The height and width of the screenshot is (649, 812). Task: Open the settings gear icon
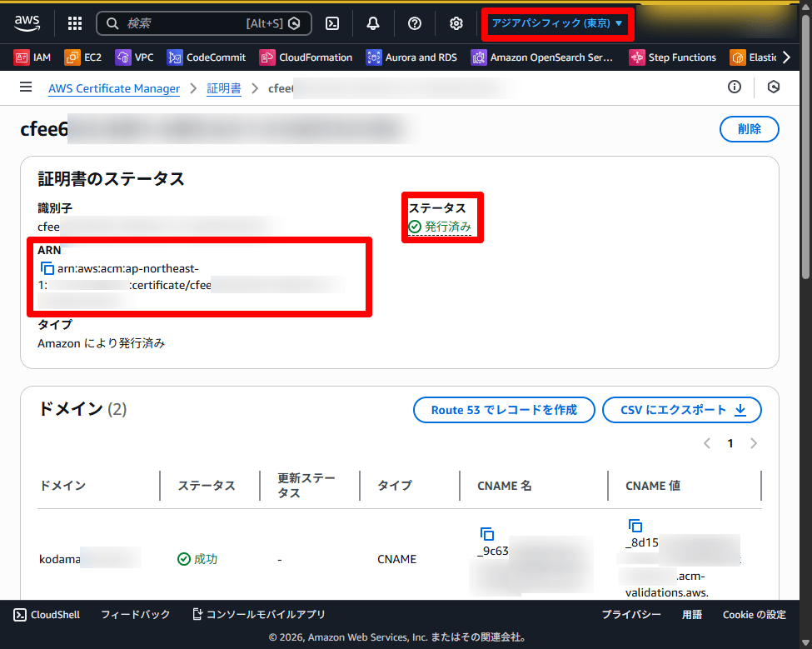(456, 23)
